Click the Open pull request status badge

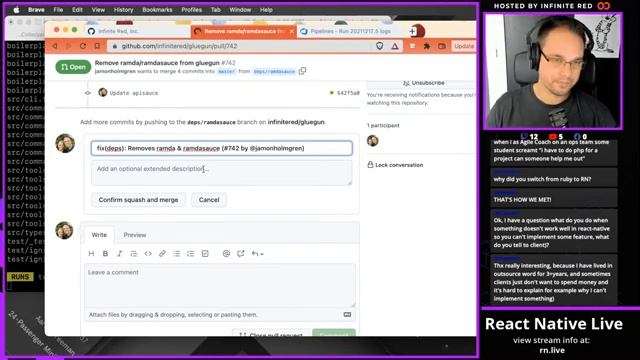coord(73,67)
